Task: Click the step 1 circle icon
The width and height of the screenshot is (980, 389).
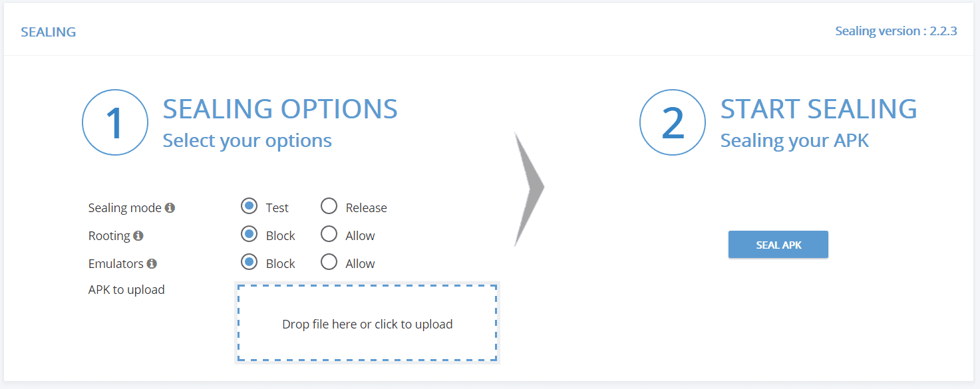Action: pyautogui.click(x=114, y=123)
